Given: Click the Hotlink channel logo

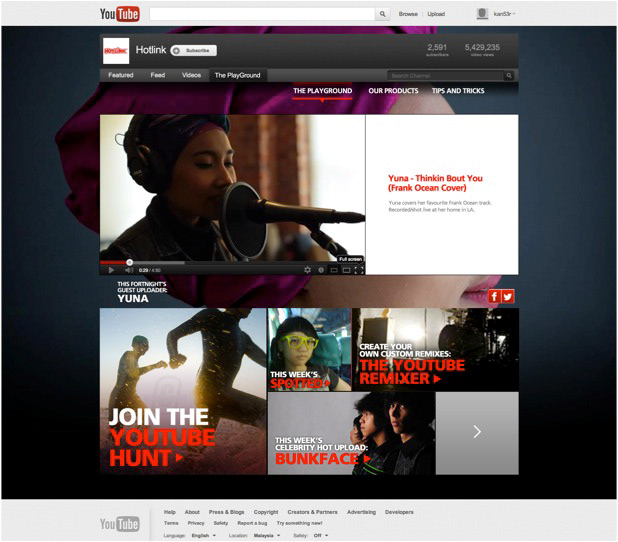Looking at the screenshot, I should (116, 51).
